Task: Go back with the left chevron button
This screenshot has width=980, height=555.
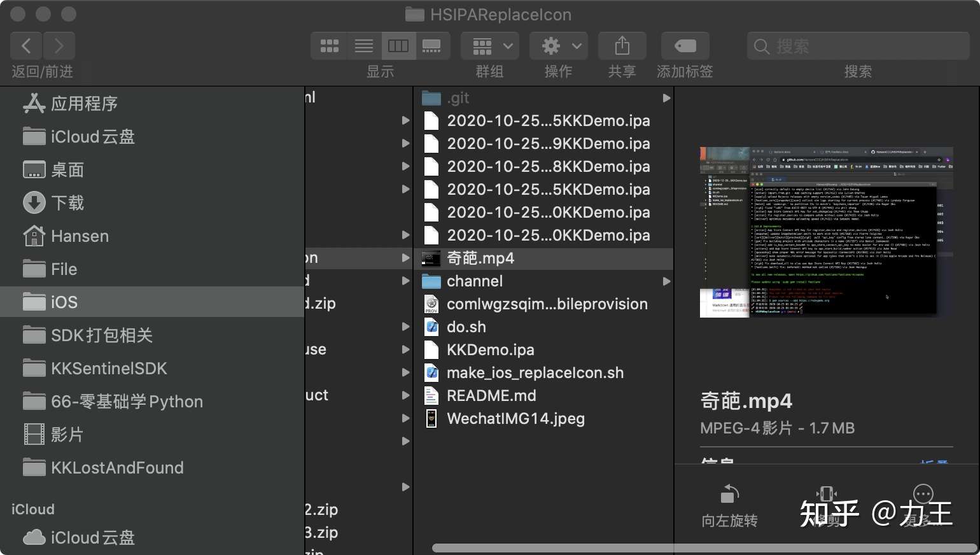Action: (x=27, y=46)
